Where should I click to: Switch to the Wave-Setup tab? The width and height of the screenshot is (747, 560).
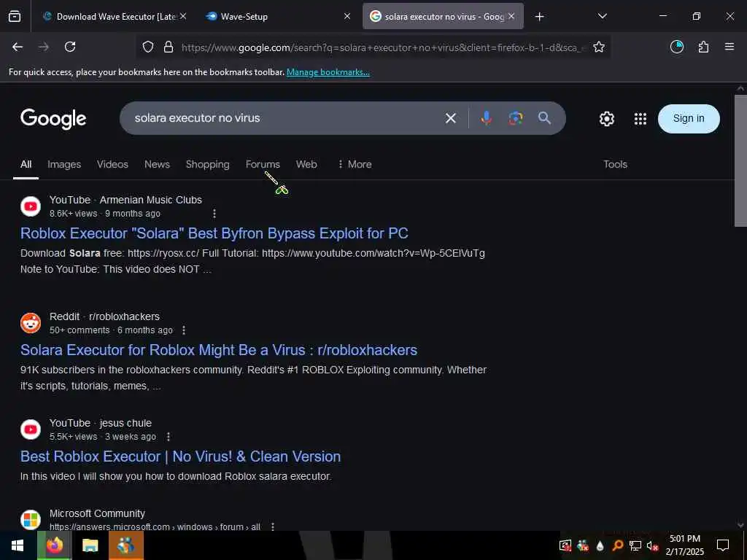pos(279,17)
